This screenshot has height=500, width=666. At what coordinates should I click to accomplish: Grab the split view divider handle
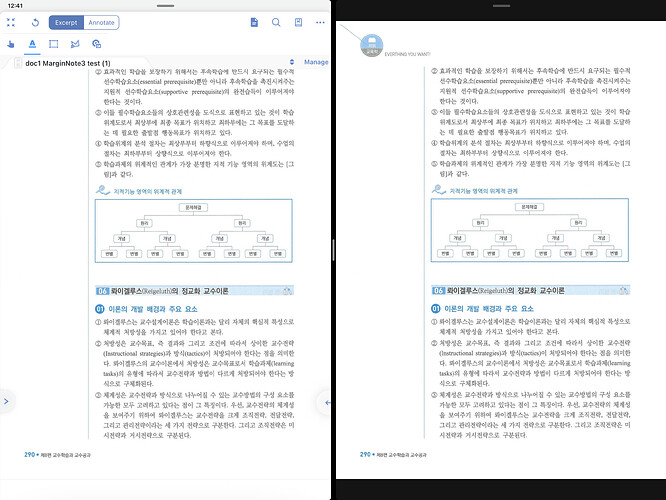pyautogui.click(x=333, y=250)
